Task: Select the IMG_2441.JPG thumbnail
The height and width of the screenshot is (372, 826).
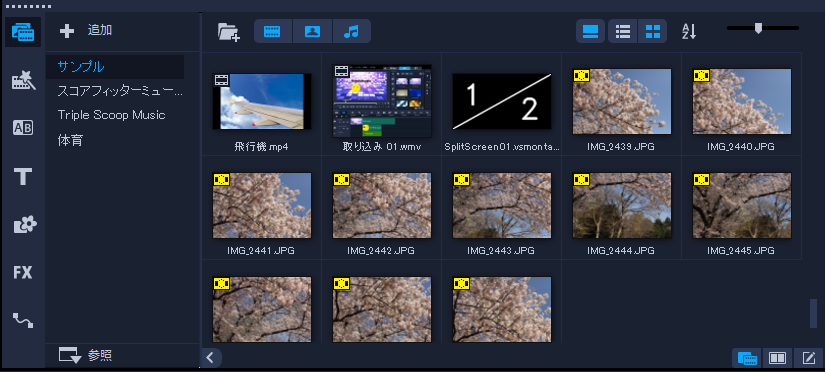Action: (x=262, y=205)
